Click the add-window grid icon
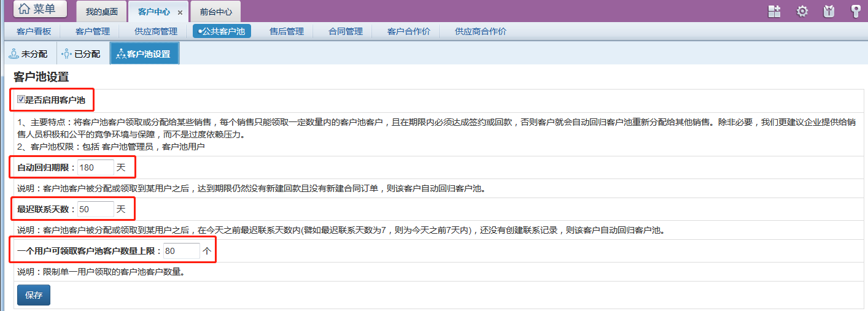Viewport: 868px width, 311px height. 774,11
